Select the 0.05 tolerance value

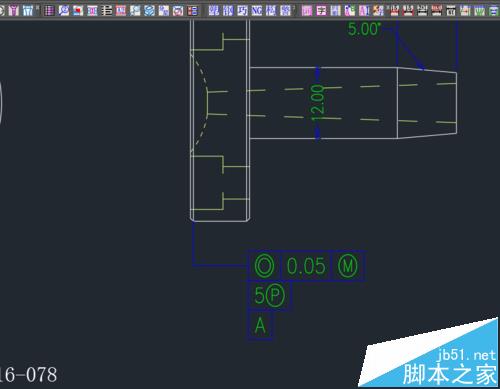(306, 266)
